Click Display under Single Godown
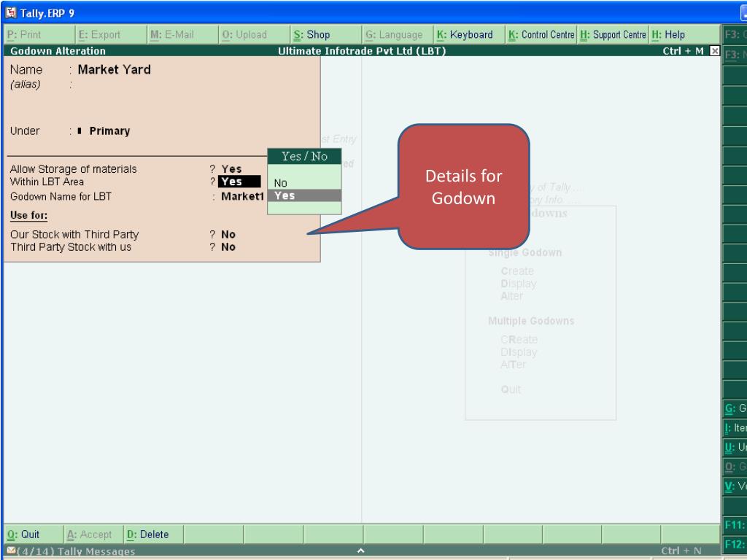Screen dimensions: 747x560 pyautogui.click(x=519, y=284)
